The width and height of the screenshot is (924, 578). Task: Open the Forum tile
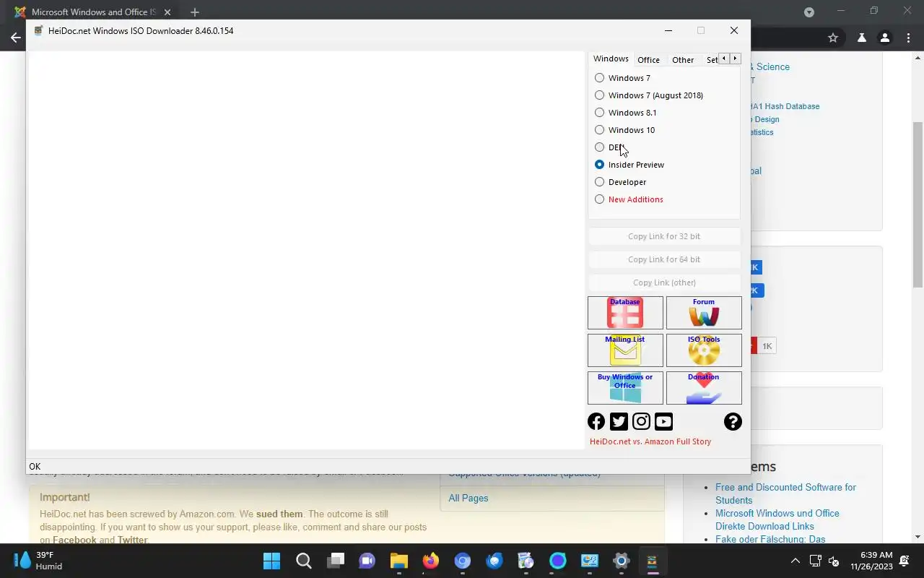[x=704, y=313]
